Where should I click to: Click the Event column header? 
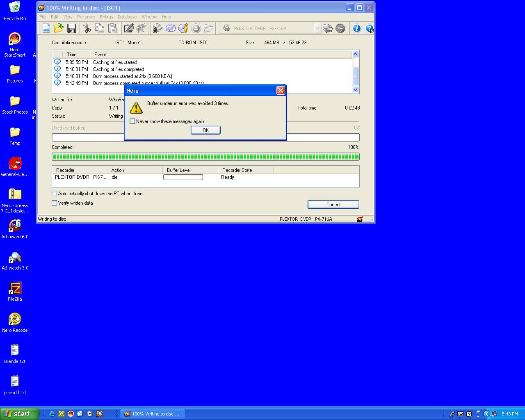[x=221, y=54]
